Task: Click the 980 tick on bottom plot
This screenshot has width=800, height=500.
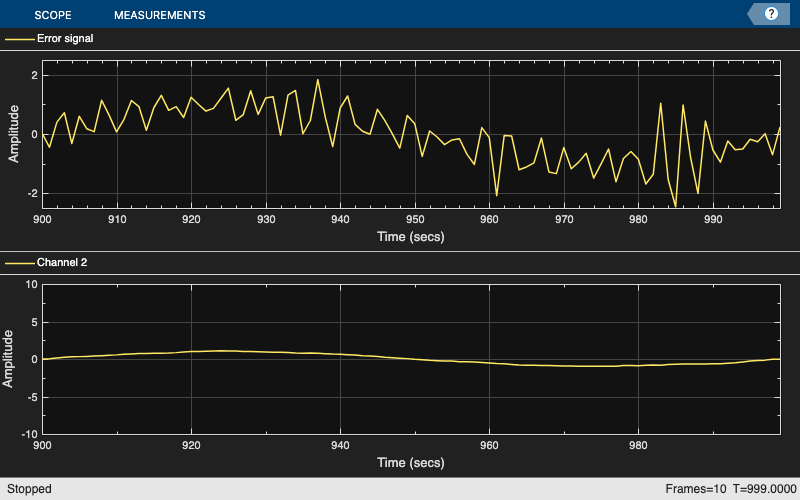Action: (x=638, y=445)
